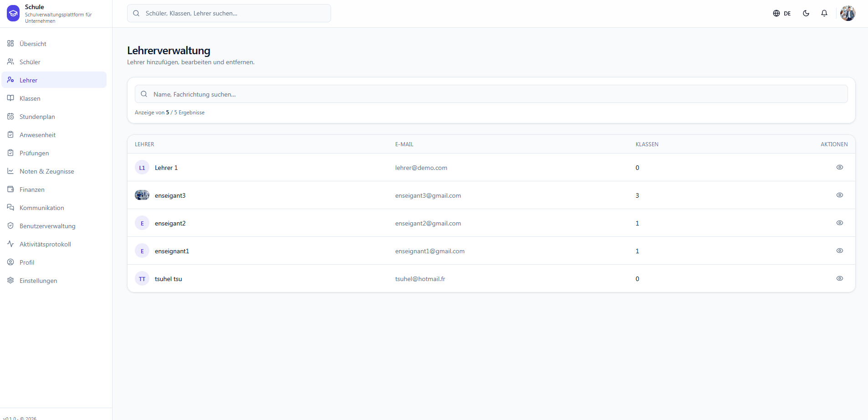
Task: Click the Prüfungen clipboard icon
Action: 10,153
